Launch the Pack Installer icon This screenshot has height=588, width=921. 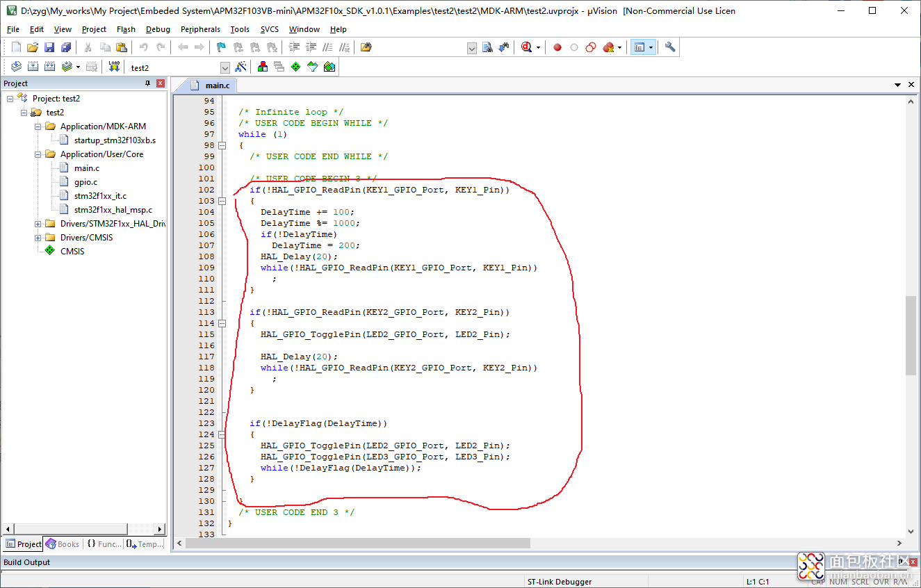pyautogui.click(x=329, y=67)
